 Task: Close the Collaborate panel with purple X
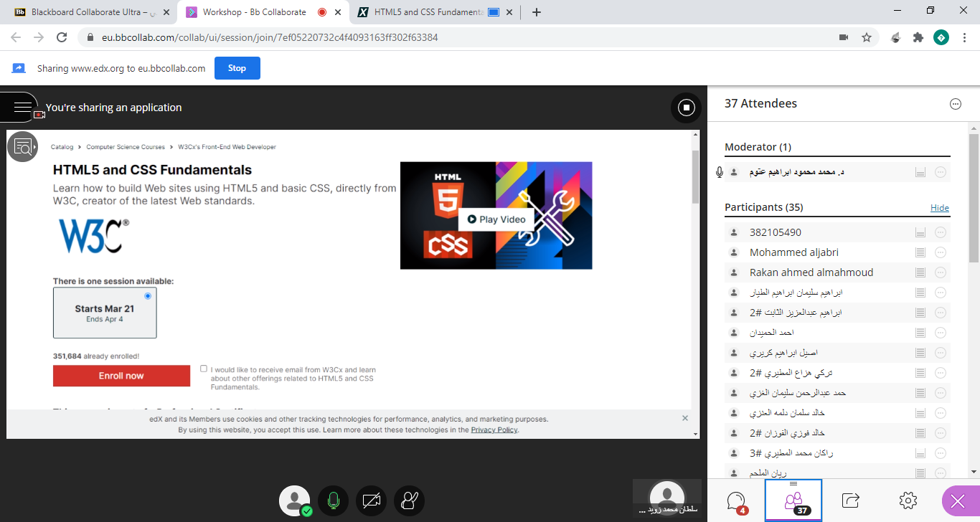tap(958, 501)
